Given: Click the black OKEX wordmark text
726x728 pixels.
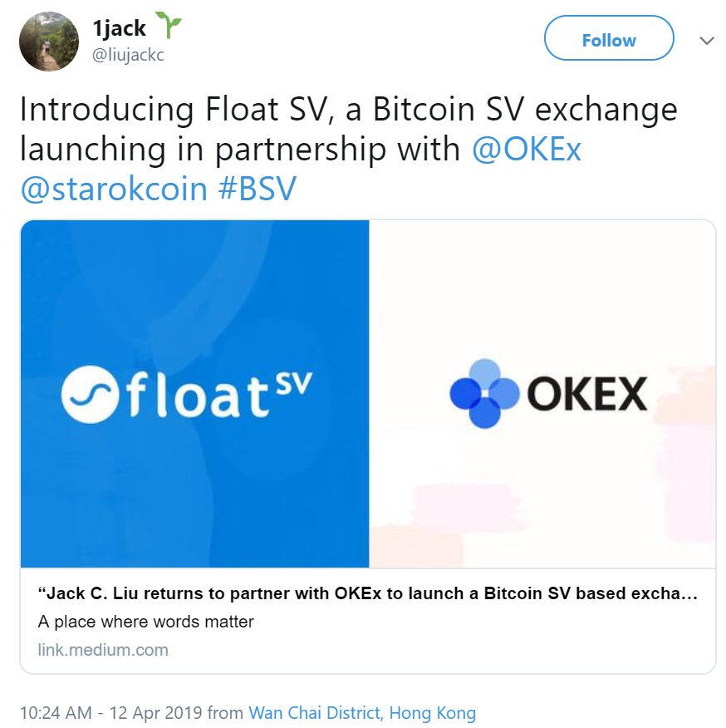Looking at the screenshot, I should (586, 394).
